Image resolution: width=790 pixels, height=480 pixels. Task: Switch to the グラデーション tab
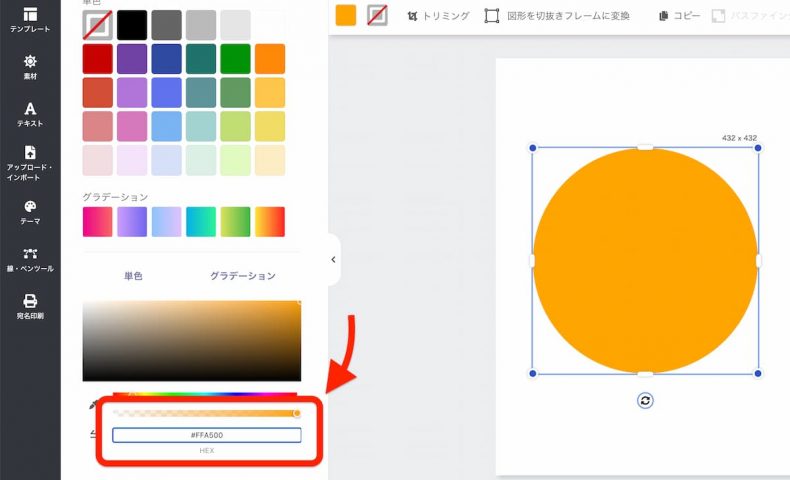(242, 276)
